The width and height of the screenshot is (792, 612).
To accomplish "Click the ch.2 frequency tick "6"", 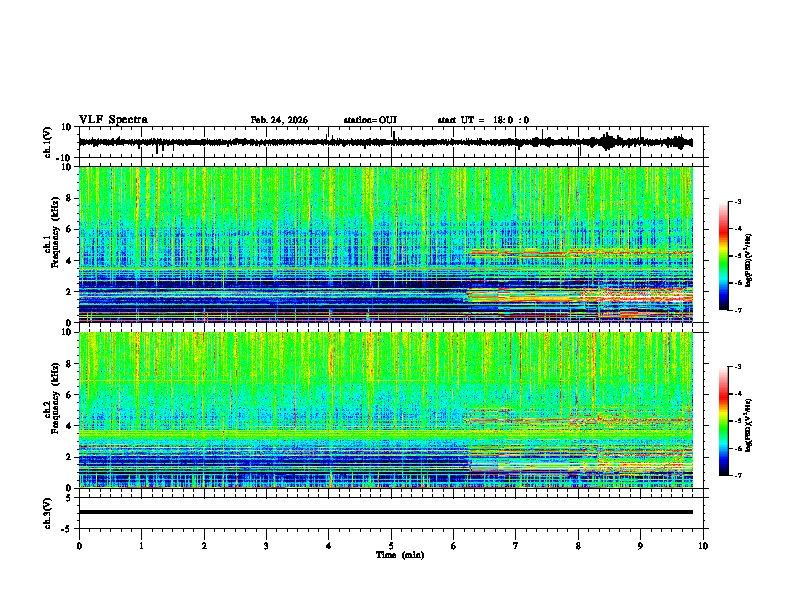I will point(70,395).
